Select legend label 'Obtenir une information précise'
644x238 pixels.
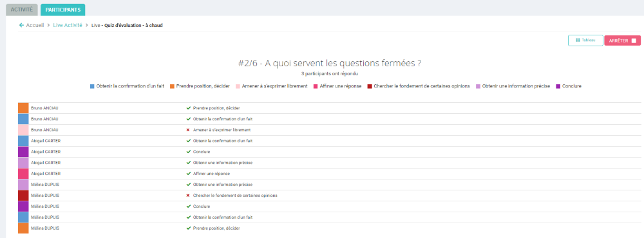point(516,86)
